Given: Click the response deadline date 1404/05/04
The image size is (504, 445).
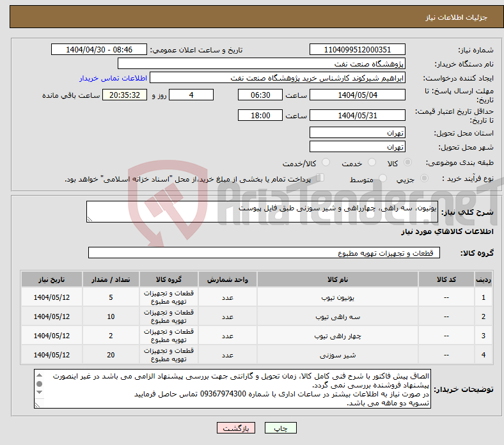Looking at the screenshot, I should 357,95.
